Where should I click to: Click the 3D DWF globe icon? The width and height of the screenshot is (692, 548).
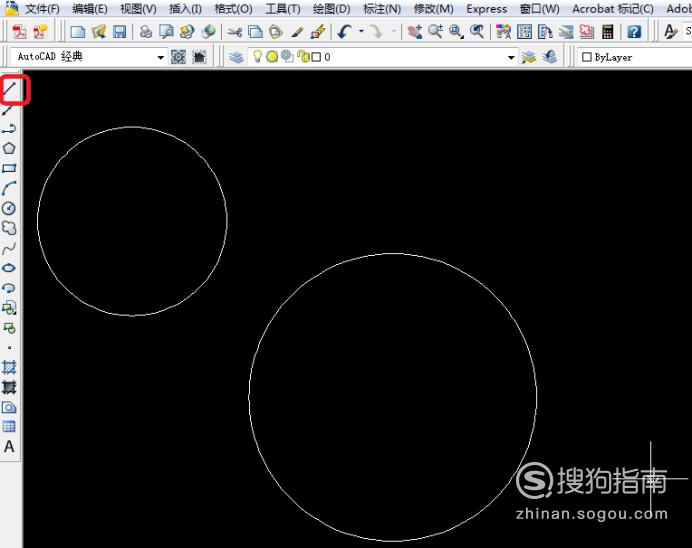(208, 32)
